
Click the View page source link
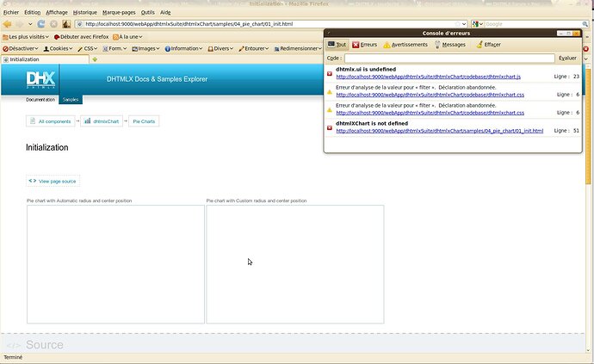[x=53, y=182]
